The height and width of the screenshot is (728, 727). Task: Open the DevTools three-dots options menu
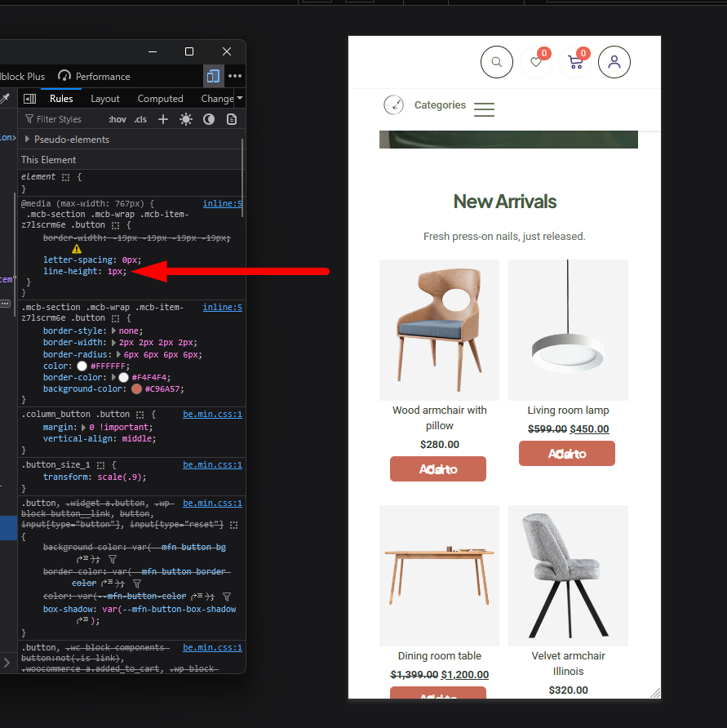235,76
